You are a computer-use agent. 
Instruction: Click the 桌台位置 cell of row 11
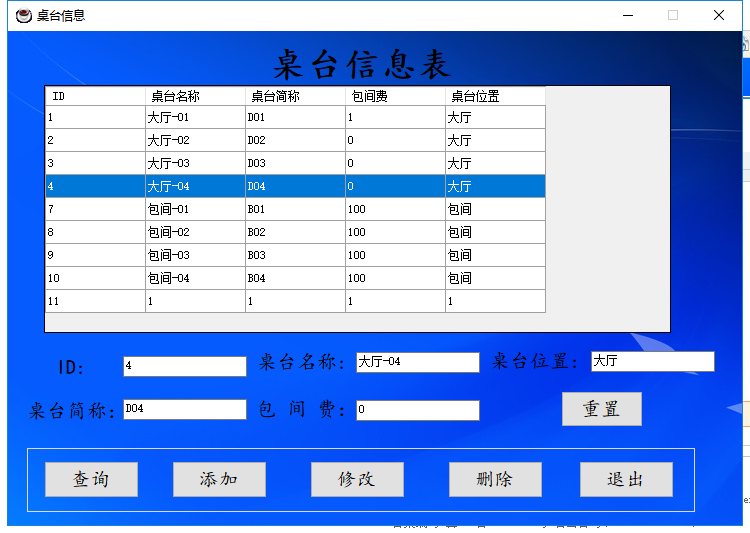pos(495,301)
